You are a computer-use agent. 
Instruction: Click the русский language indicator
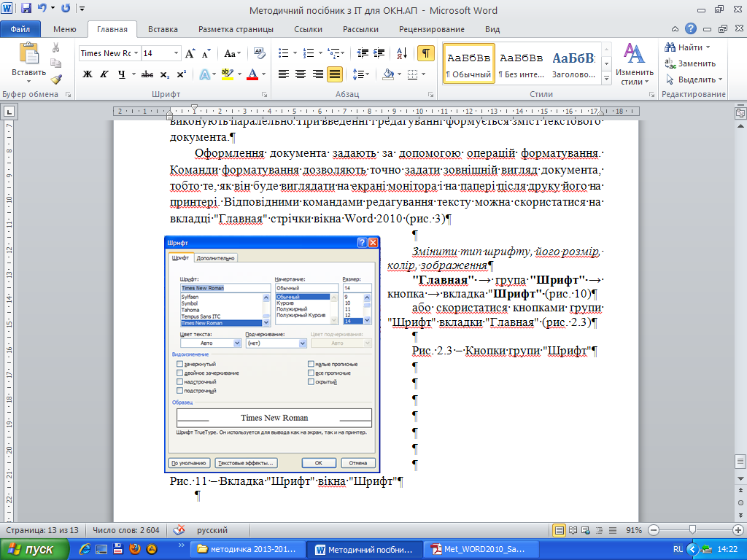pyautogui.click(x=212, y=530)
